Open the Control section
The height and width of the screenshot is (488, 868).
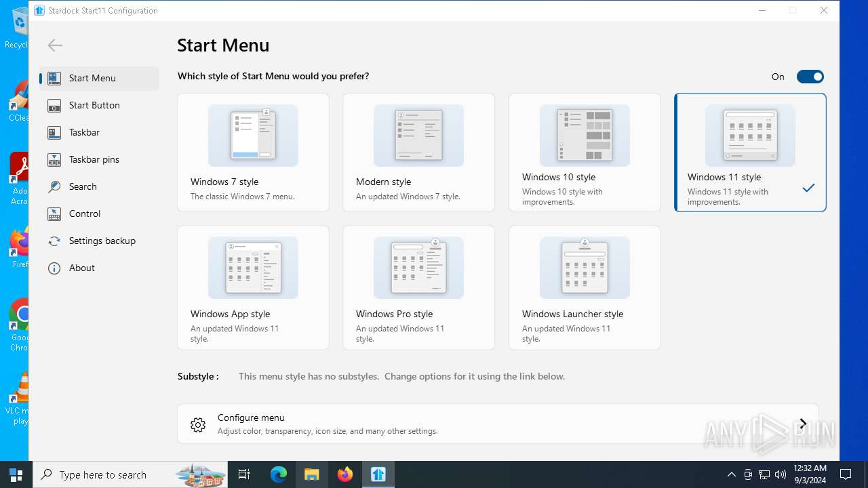click(x=99, y=213)
